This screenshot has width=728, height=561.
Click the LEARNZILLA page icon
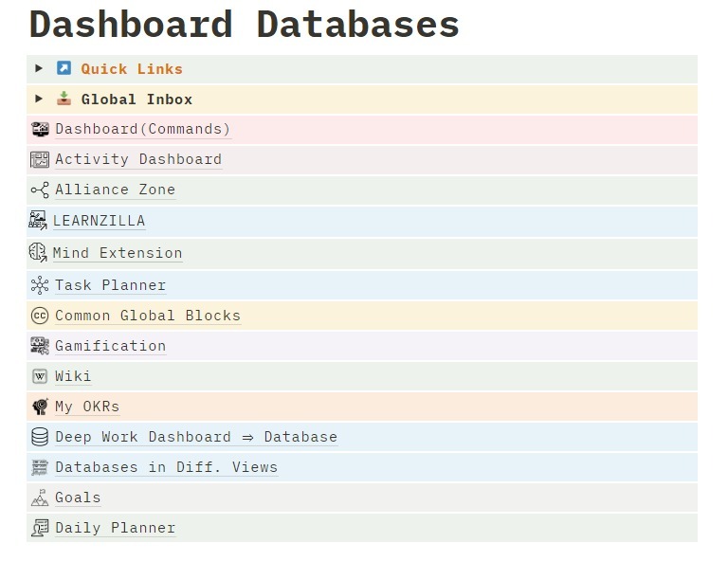tap(38, 221)
